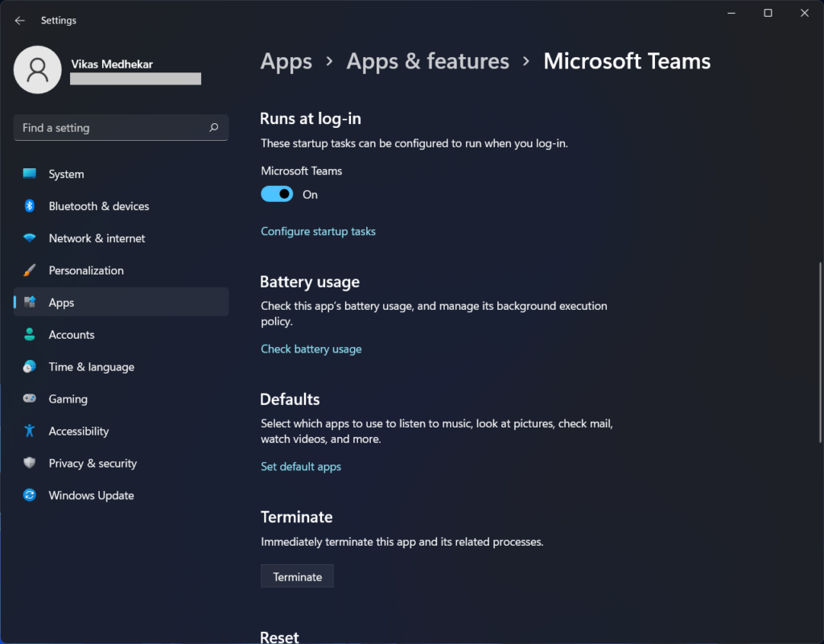Click the Gaming controller icon
Image resolution: width=824 pixels, height=644 pixels.
tap(30, 398)
